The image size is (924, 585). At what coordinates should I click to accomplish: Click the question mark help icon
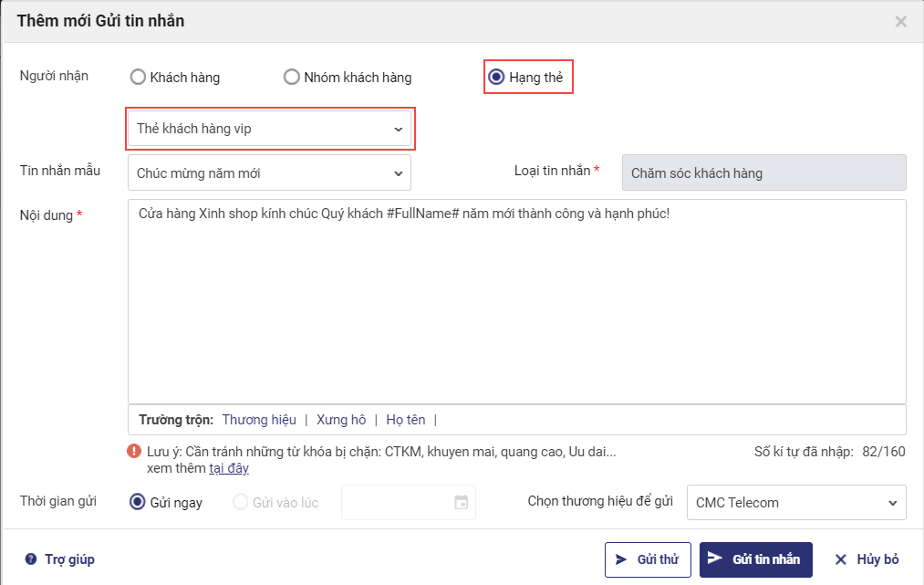[x=31, y=559]
